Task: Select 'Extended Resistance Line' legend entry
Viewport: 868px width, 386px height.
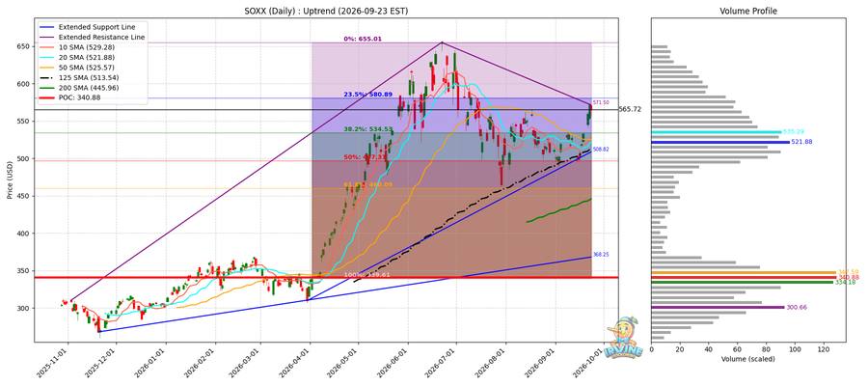Action: 92,37
